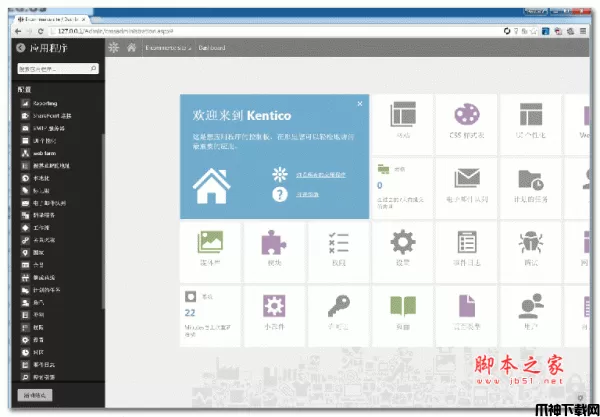Select the sidebar row with the chain-link icon

tap(38, 240)
